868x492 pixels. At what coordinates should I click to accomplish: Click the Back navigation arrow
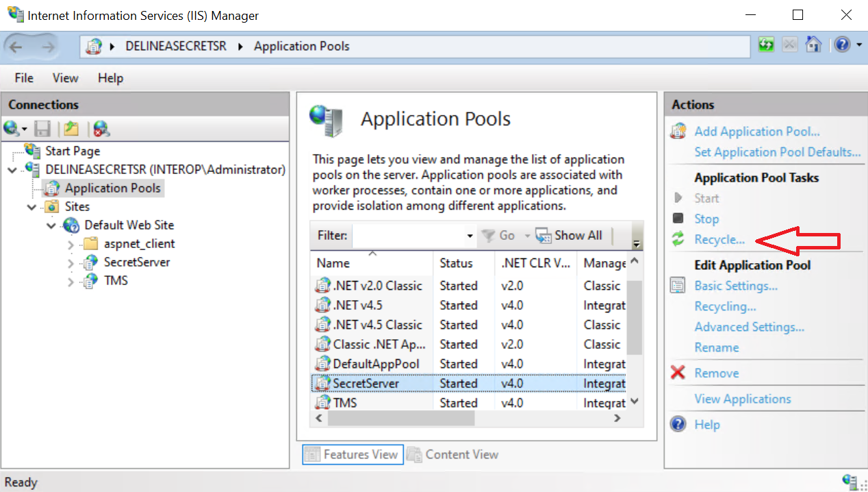tap(16, 47)
